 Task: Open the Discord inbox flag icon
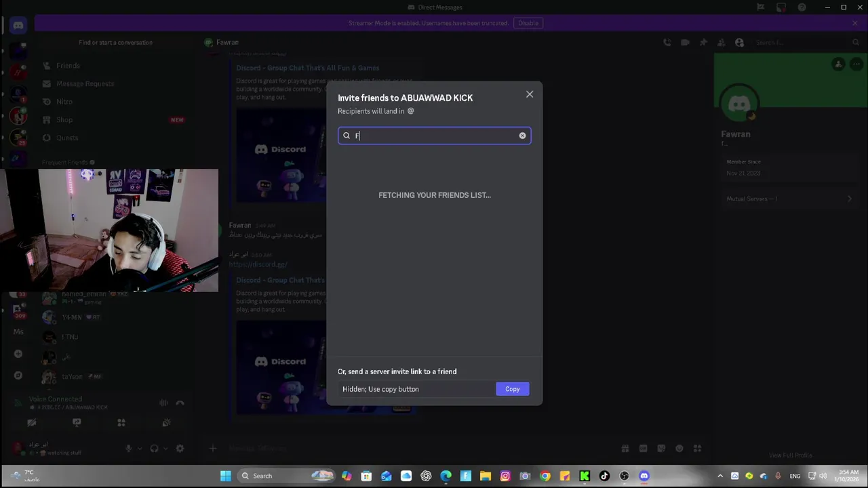[761, 7]
